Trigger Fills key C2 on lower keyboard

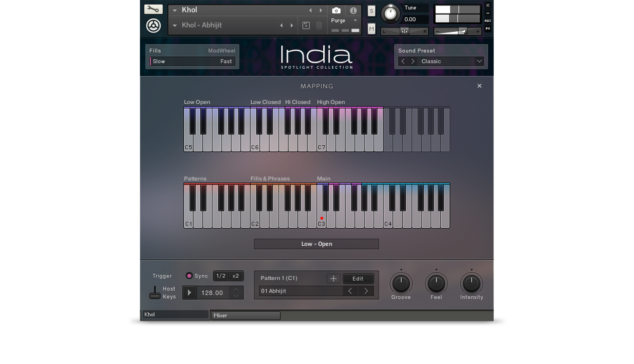click(x=255, y=220)
